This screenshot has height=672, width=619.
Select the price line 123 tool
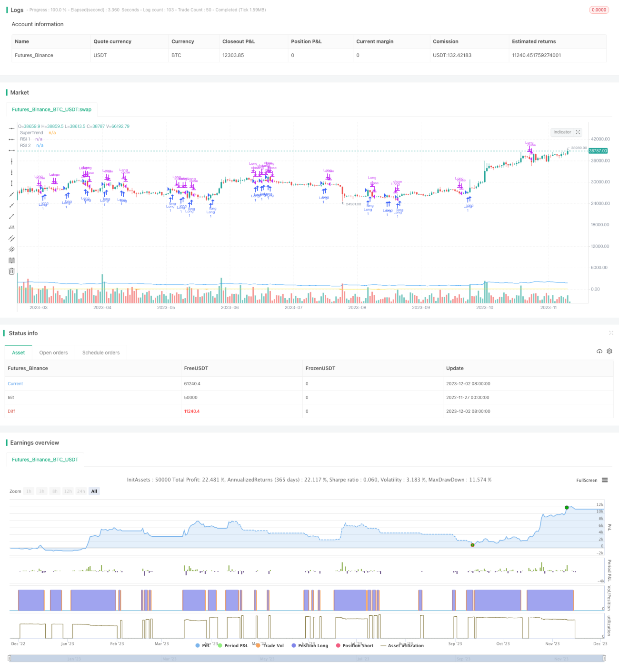[x=11, y=227]
